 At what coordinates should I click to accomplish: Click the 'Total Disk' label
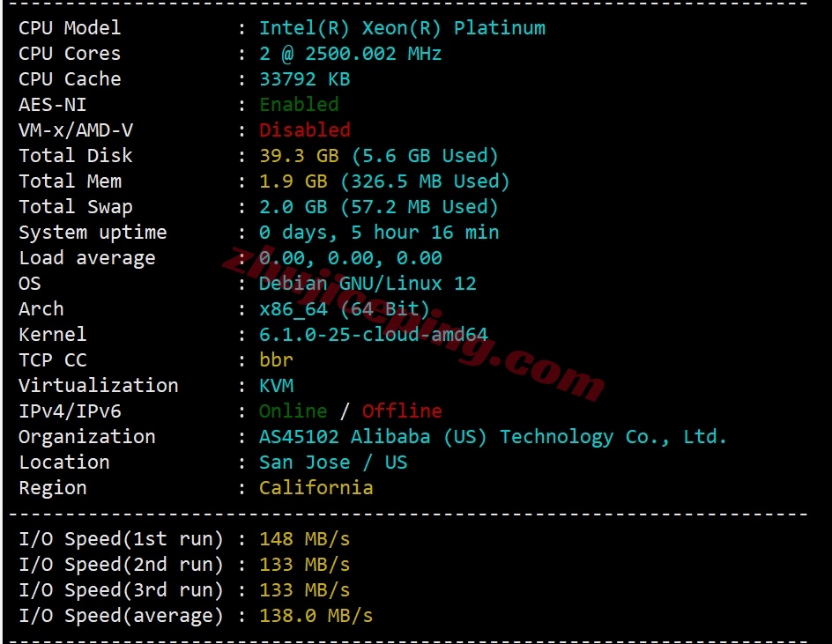75,155
